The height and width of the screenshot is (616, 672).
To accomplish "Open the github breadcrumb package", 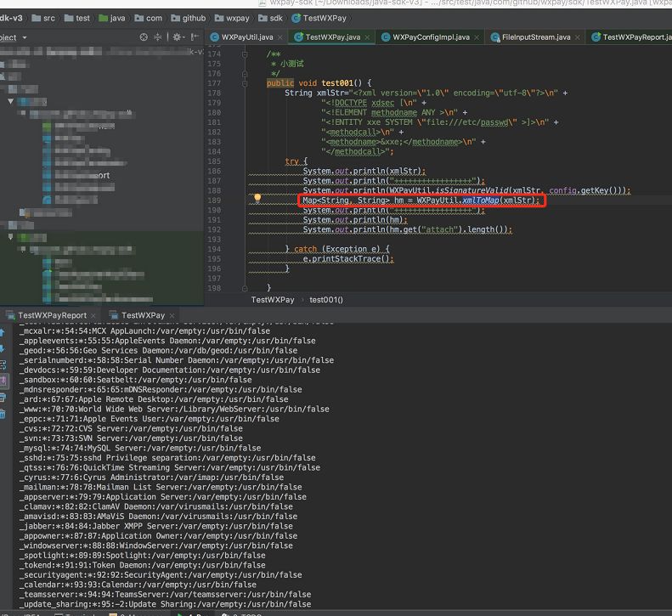I will 189,19.
